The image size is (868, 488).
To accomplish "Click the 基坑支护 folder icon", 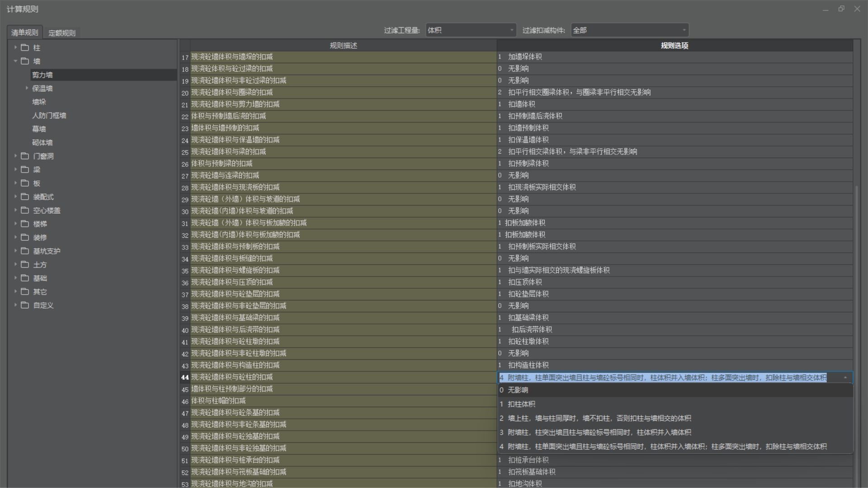I will tap(25, 251).
